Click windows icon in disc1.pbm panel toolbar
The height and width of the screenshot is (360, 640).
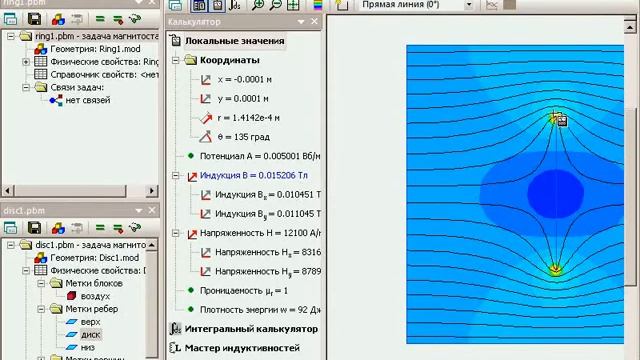pyautogui.click(x=10, y=228)
